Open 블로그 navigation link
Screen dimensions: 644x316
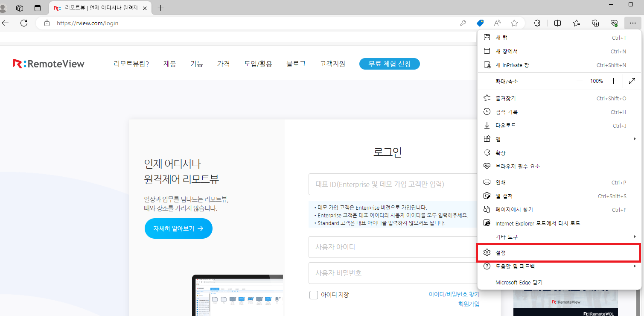(296, 64)
